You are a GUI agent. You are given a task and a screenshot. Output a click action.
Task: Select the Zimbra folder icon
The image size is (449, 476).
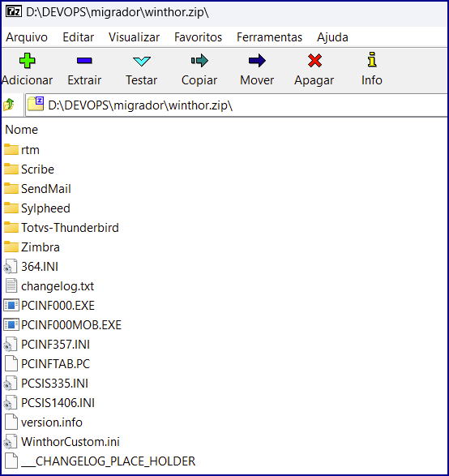tap(11, 247)
